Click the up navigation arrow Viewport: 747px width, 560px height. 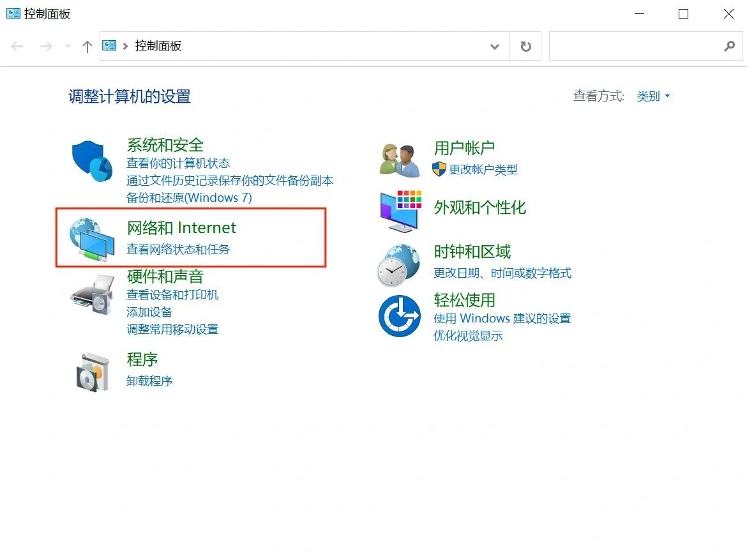click(87, 46)
